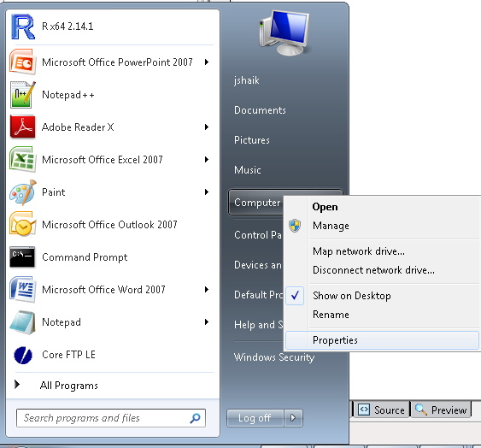Click the Core FTP LE icon
481x448 pixels.
[23, 355]
